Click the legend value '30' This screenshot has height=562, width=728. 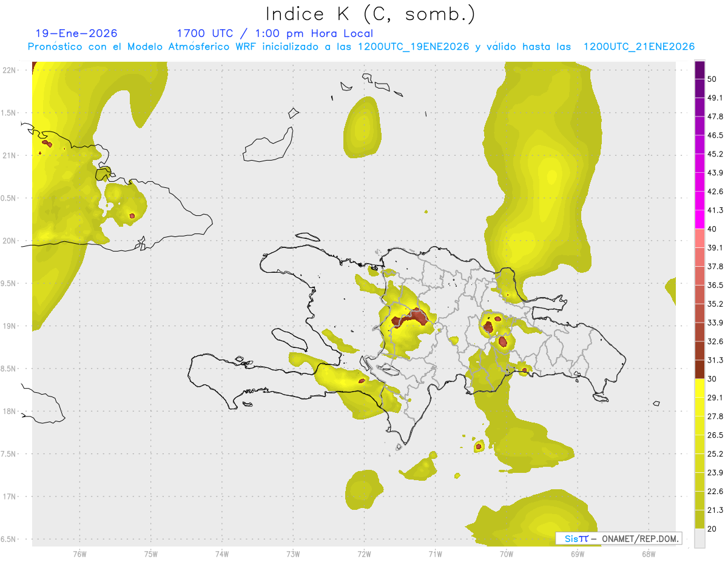click(x=712, y=379)
